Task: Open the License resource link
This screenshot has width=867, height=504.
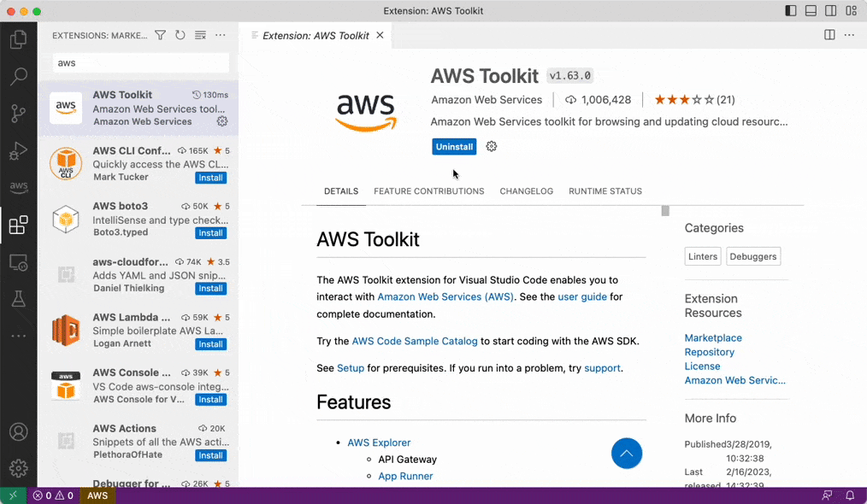Action: [702, 366]
